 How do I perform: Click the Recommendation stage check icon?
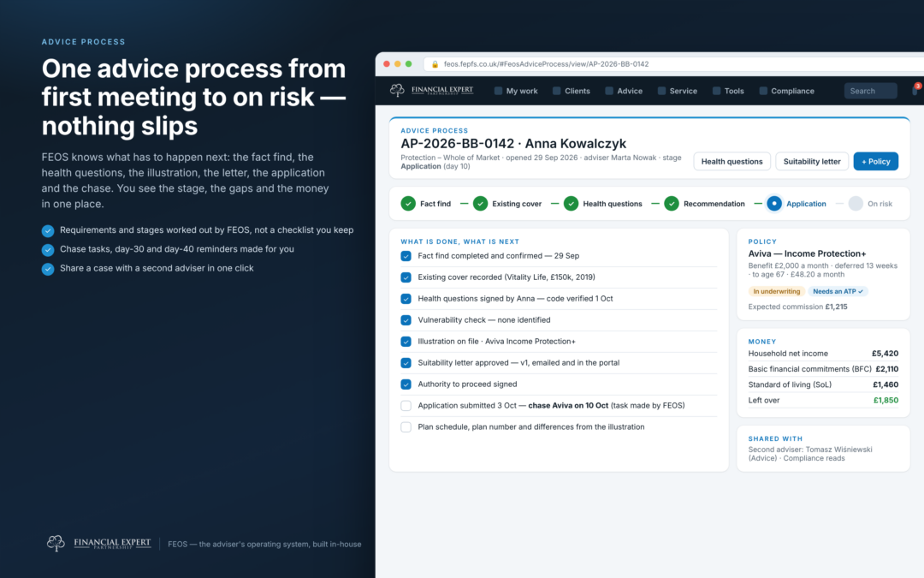click(672, 204)
